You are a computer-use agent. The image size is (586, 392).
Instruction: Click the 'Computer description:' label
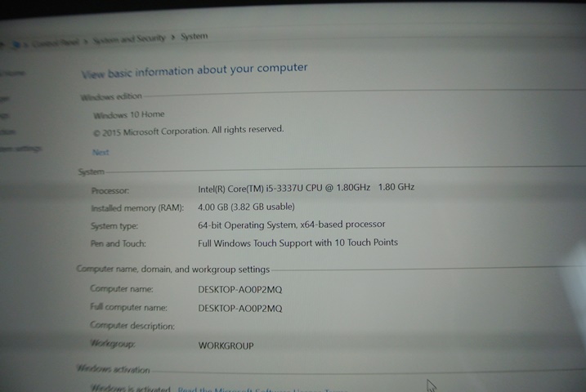click(x=132, y=326)
